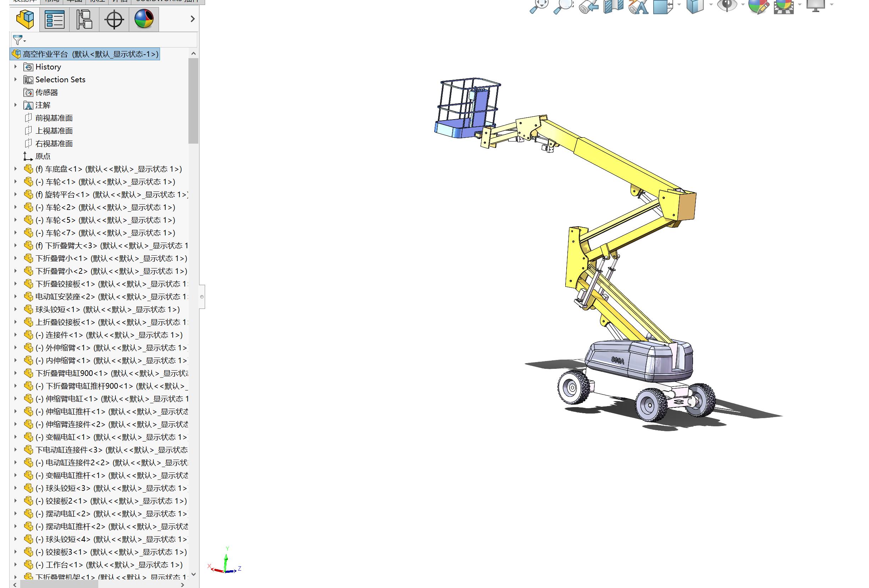Image resolution: width=869 pixels, height=588 pixels.
Task: Switch to the PropertyManager tab
Action: point(54,19)
